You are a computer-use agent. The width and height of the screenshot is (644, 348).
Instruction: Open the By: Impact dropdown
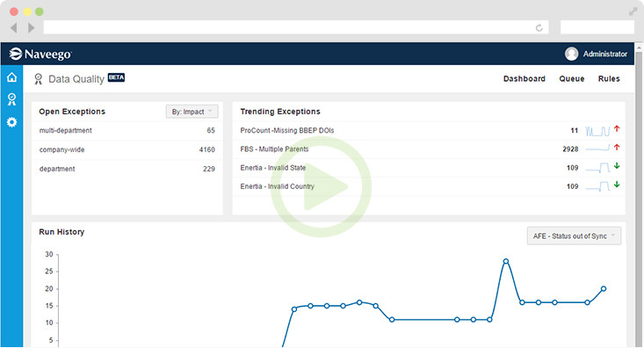point(192,112)
